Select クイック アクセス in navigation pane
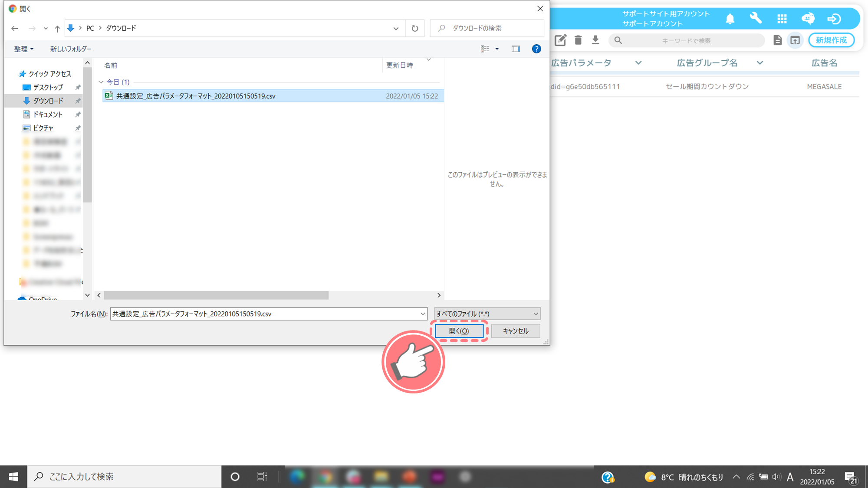Viewport: 868px width, 488px height. click(x=49, y=74)
